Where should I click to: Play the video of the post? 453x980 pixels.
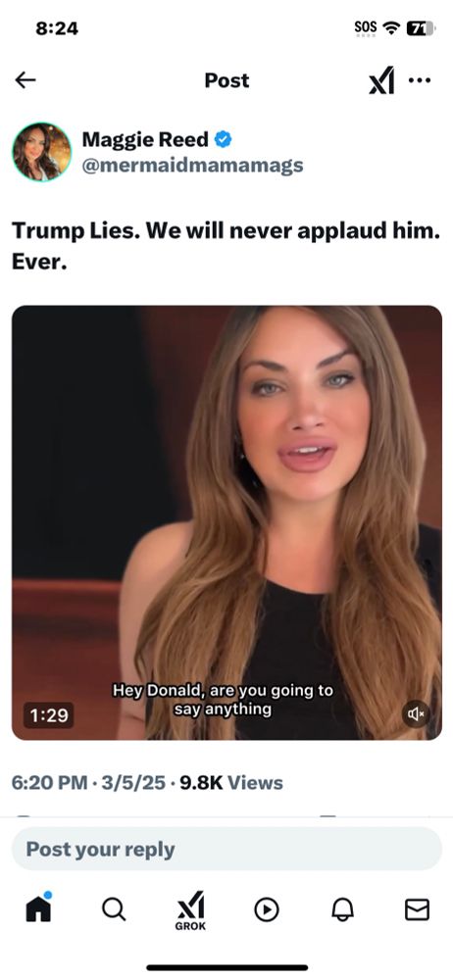click(226, 522)
